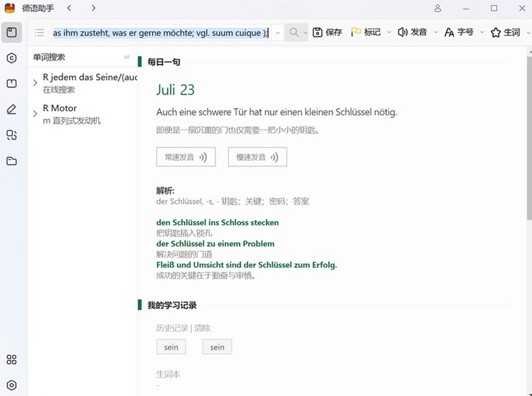The height and width of the screenshot is (396, 532).
Task: Click the 发音 pronunciation speaker button
Action: pyautogui.click(x=412, y=32)
